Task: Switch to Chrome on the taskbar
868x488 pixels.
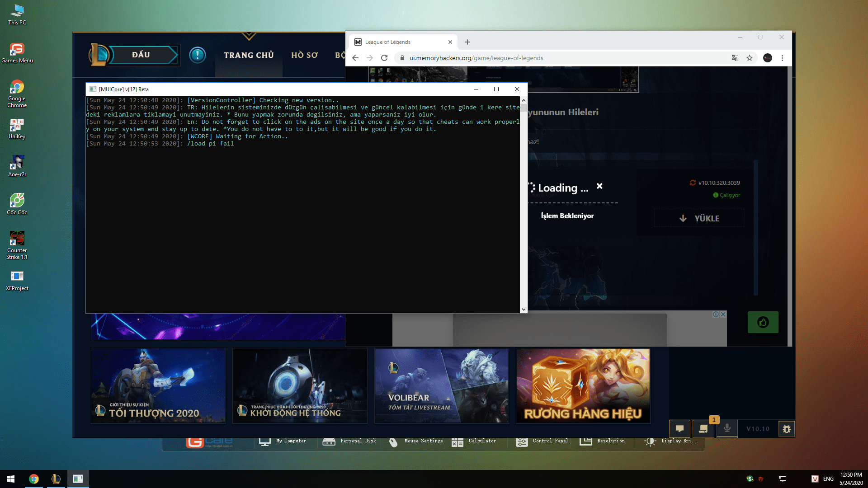Action: (34, 479)
